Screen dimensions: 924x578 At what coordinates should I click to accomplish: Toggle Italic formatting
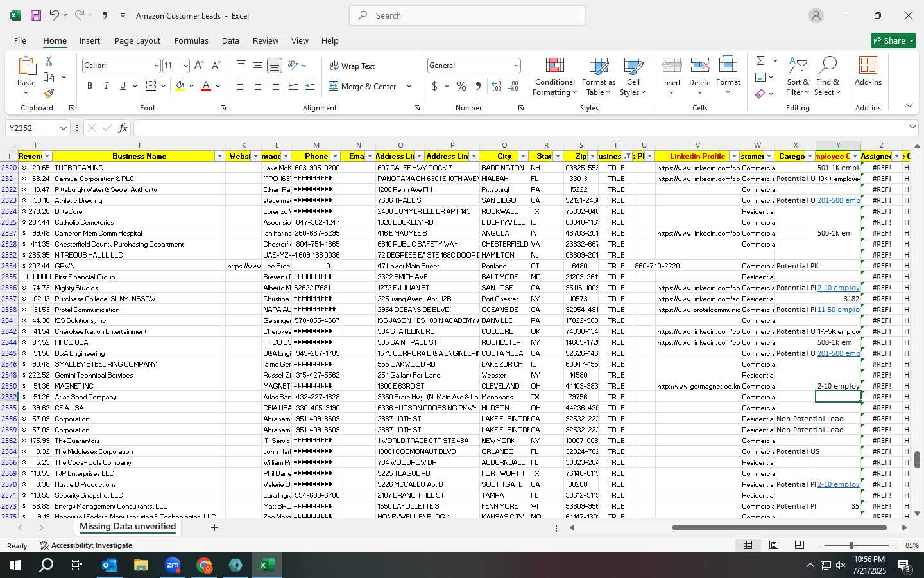point(106,86)
